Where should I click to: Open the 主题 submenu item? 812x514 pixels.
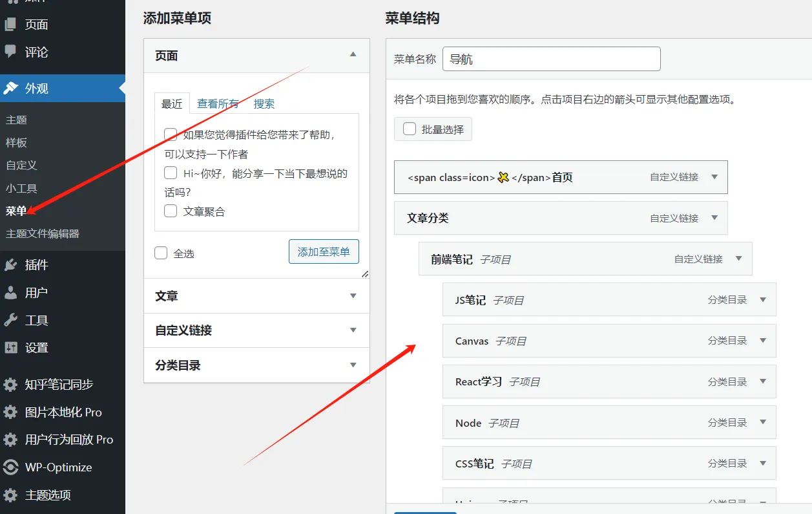(x=16, y=120)
